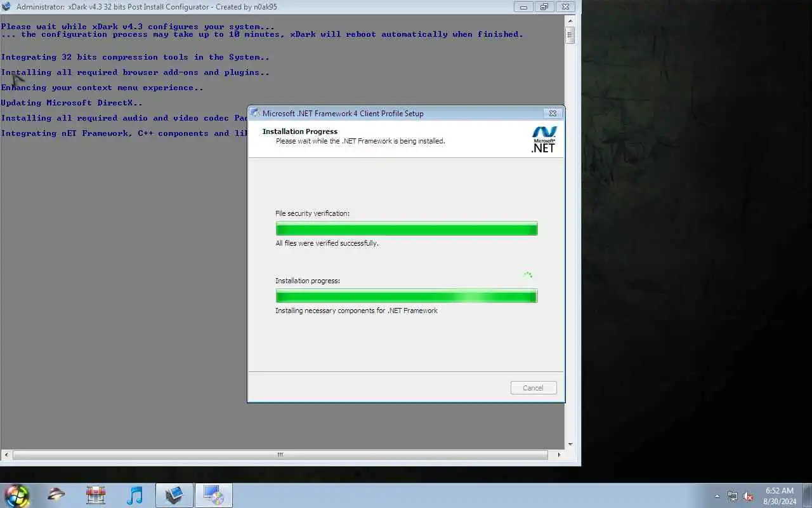
Task: Click the Microsoft .NET logo
Action: (x=544, y=139)
